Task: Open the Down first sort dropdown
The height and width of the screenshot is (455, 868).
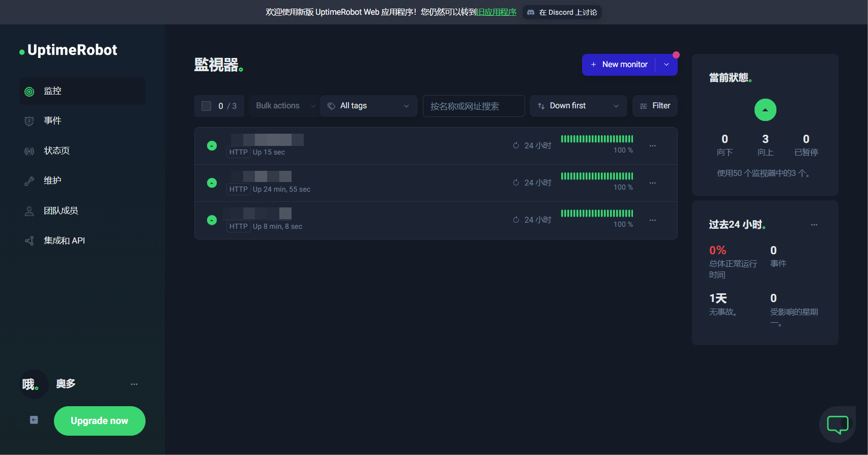Action: click(x=578, y=106)
